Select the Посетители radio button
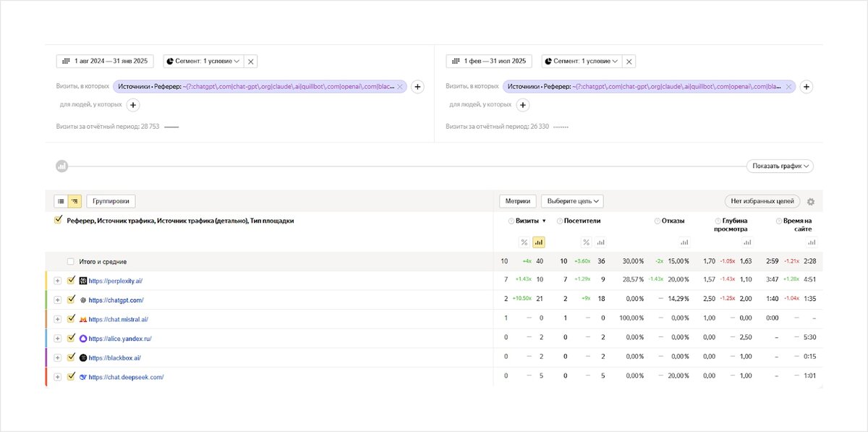The width and height of the screenshot is (868, 432). pos(558,221)
